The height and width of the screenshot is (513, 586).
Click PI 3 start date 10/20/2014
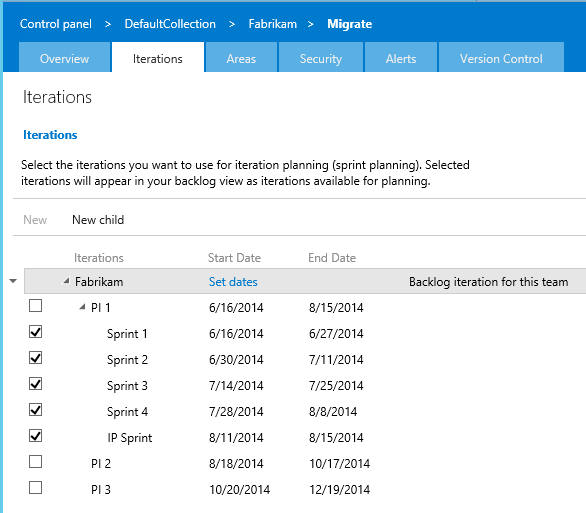point(240,489)
